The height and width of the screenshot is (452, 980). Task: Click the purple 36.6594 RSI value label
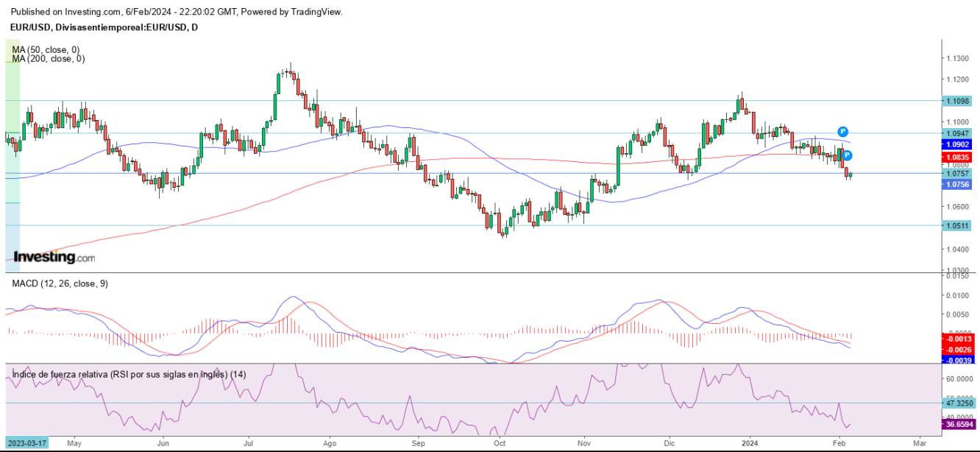point(959,424)
